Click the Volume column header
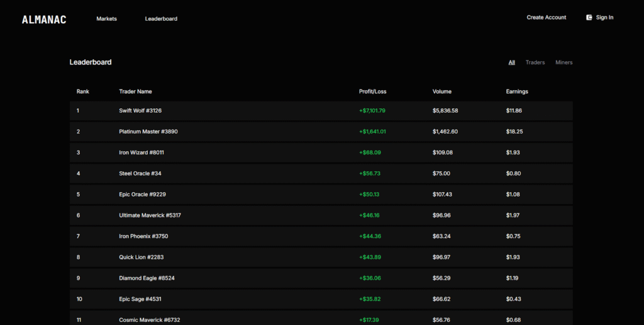This screenshot has height=325, width=644. click(441, 91)
